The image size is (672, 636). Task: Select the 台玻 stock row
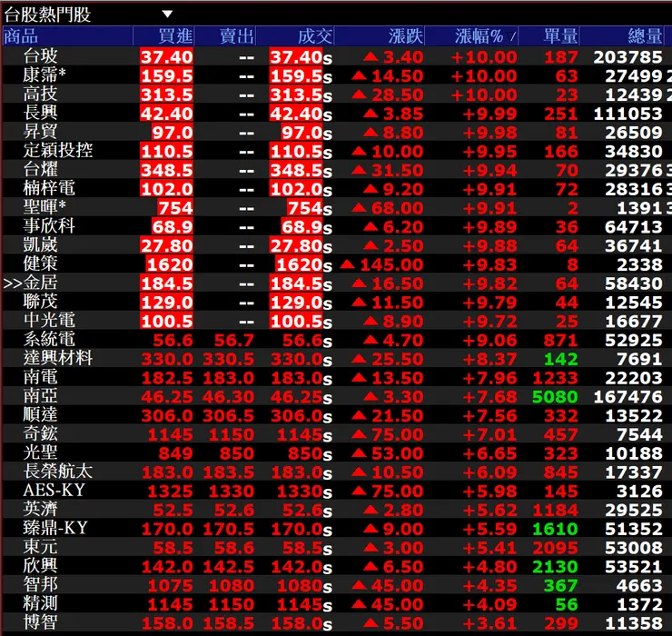tap(336, 56)
